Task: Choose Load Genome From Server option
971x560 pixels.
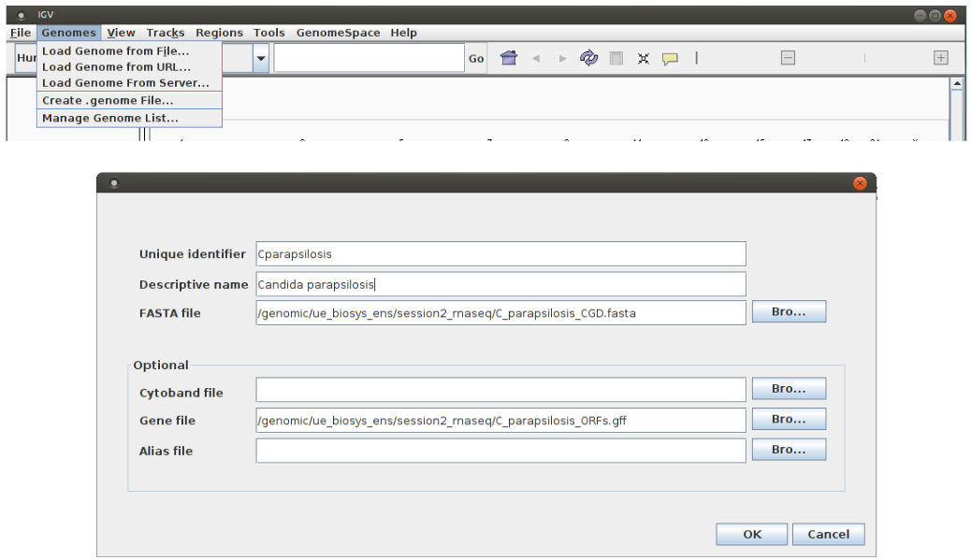Action: point(125,83)
